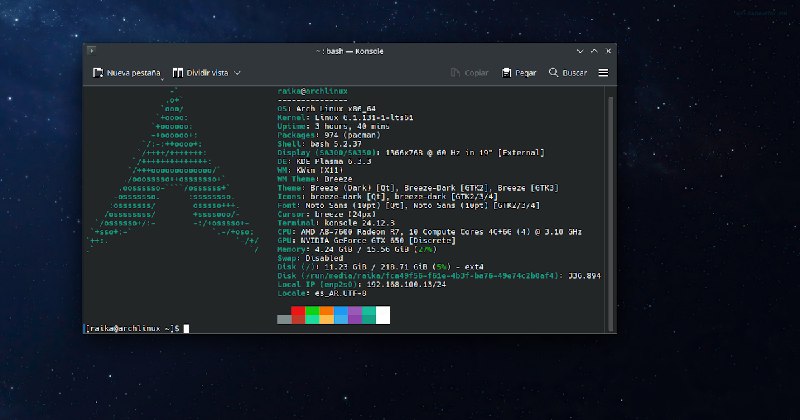
Task: Maximize the Konsole window
Action: pos(594,51)
